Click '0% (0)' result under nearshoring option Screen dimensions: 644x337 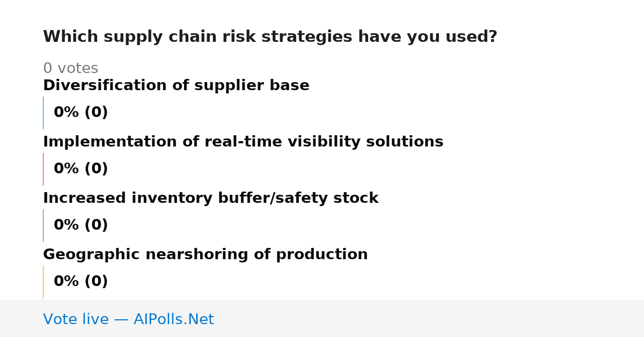point(81,282)
